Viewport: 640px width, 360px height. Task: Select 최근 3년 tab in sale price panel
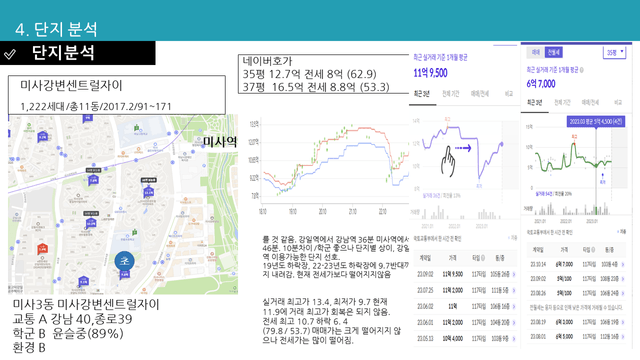[422, 94]
